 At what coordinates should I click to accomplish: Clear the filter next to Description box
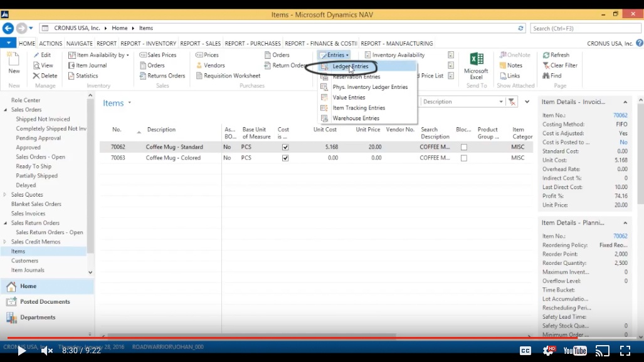(x=512, y=102)
